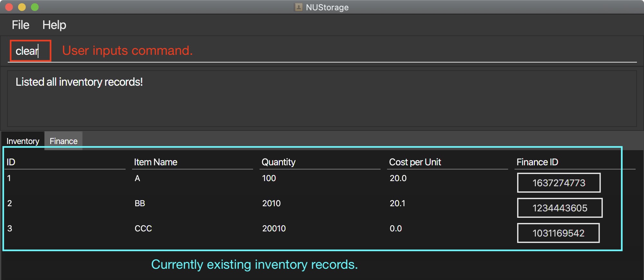The width and height of the screenshot is (644, 280).
Task: Click inventory ID 1 in first row
Action: (x=9, y=178)
